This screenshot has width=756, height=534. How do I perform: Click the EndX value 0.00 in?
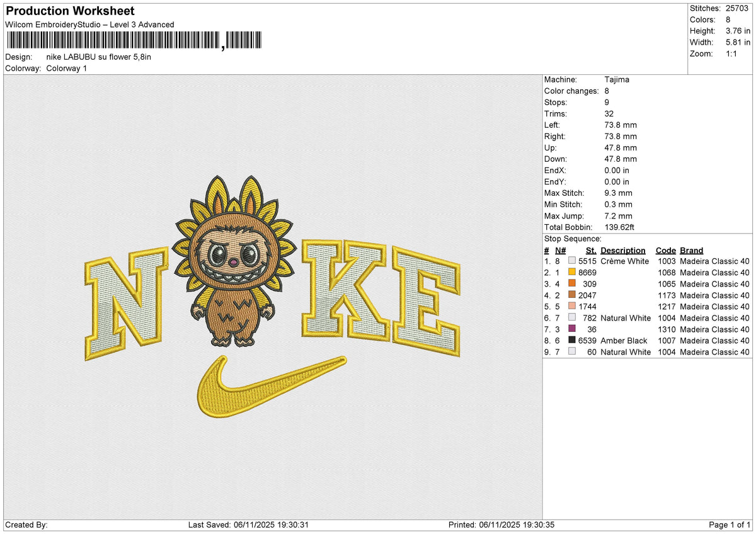617,171
